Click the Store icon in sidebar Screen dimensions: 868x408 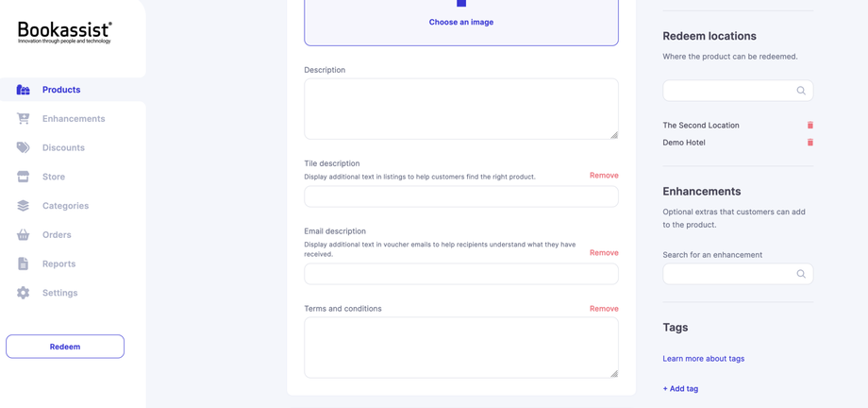(23, 177)
